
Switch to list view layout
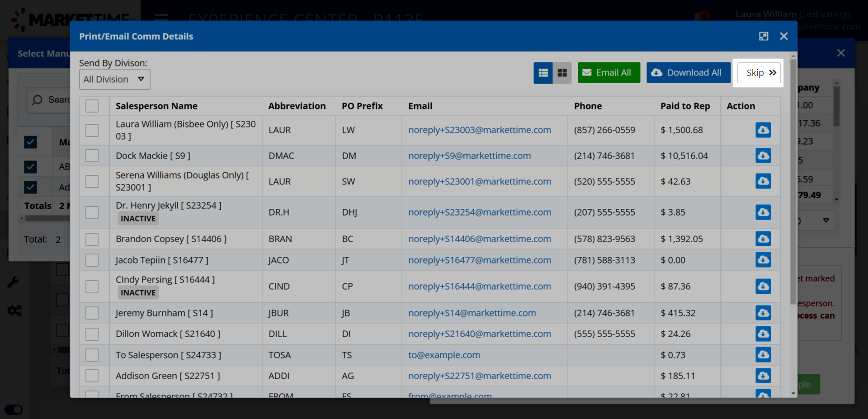(x=543, y=73)
